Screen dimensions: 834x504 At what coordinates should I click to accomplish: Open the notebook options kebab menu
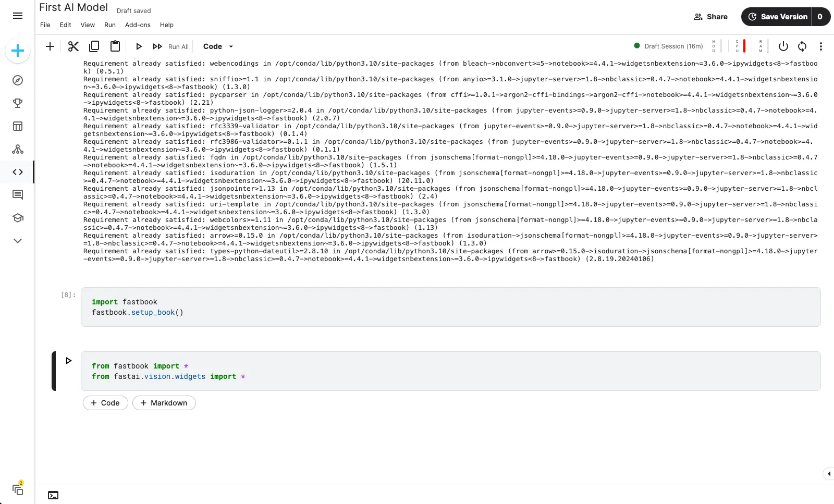tap(821, 46)
